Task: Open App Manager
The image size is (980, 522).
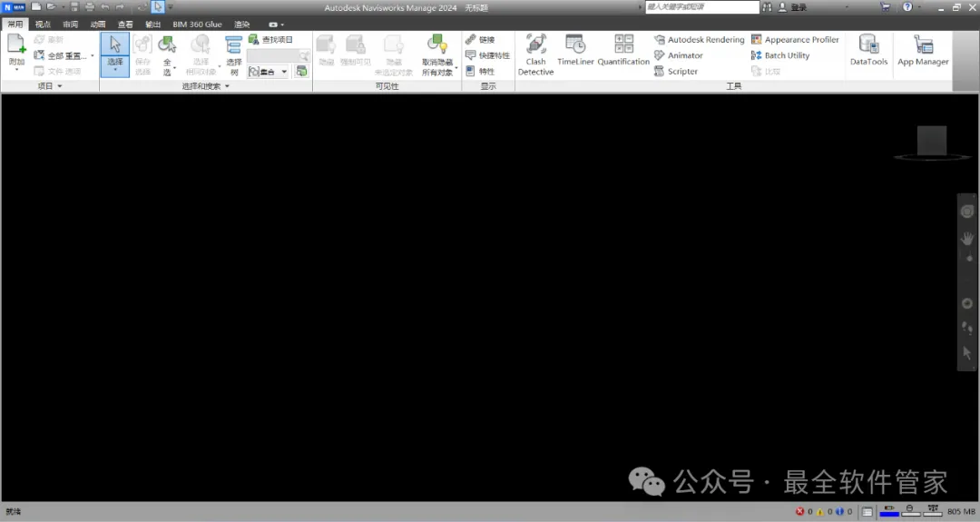Action: click(923, 50)
